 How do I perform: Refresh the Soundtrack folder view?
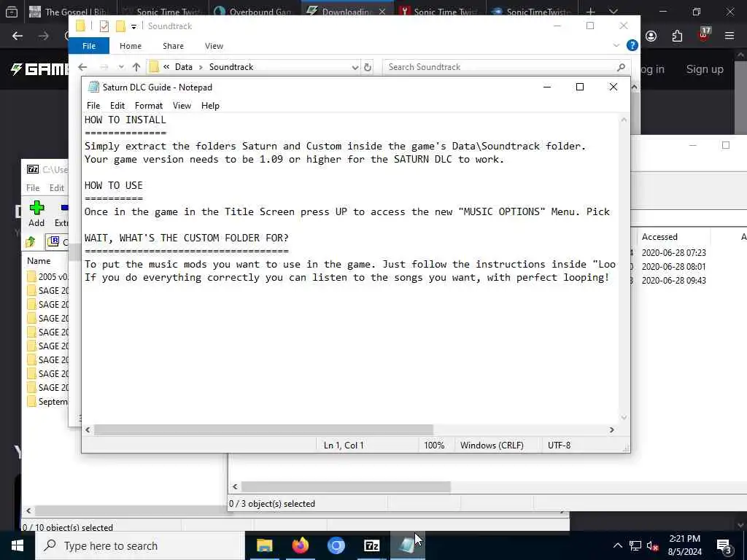(368, 67)
